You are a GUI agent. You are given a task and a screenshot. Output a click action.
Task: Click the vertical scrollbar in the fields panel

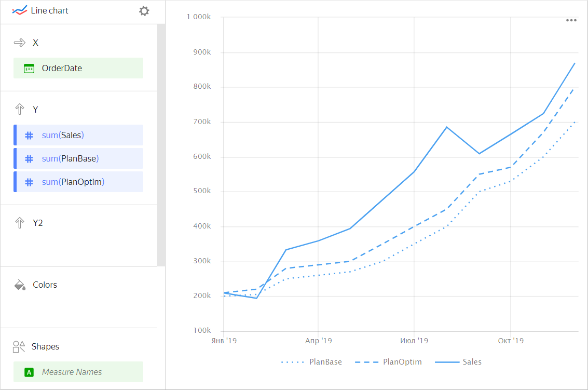[161, 145]
